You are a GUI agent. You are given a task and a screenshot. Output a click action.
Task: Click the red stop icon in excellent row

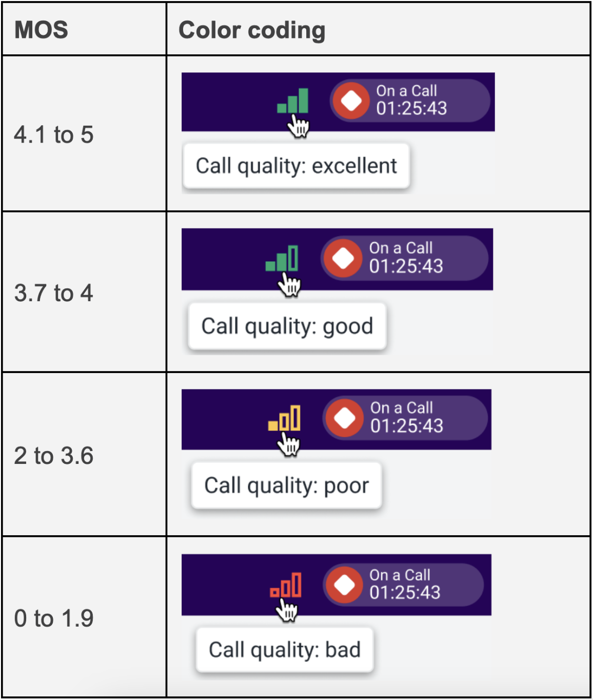(x=351, y=101)
